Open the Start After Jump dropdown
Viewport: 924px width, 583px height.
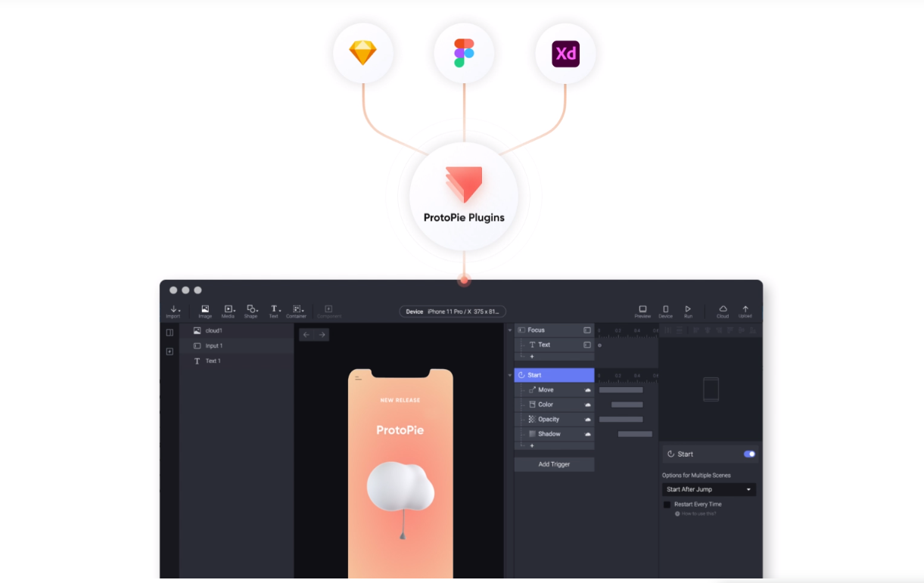click(x=709, y=489)
